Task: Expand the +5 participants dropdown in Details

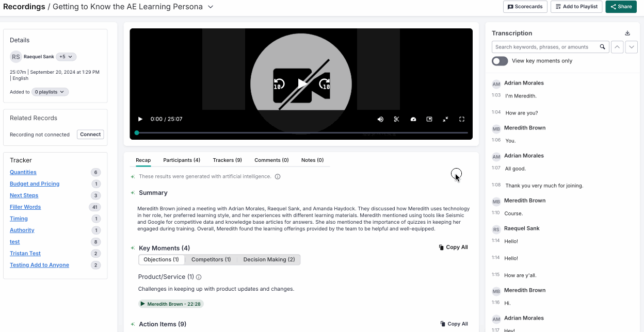Action: tap(66, 57)
